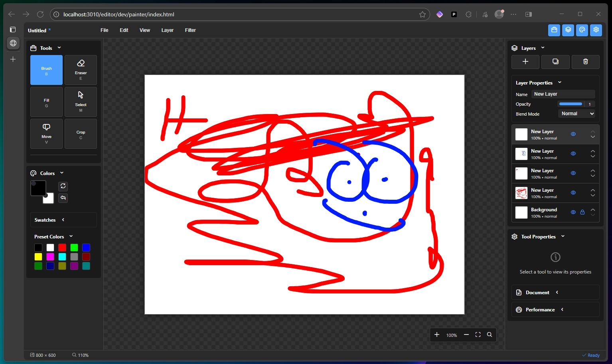Toggle visibility of the topmost New Layer
This screenshot has height=364, width=612.
pyautogui.click(x=573, y=134)
